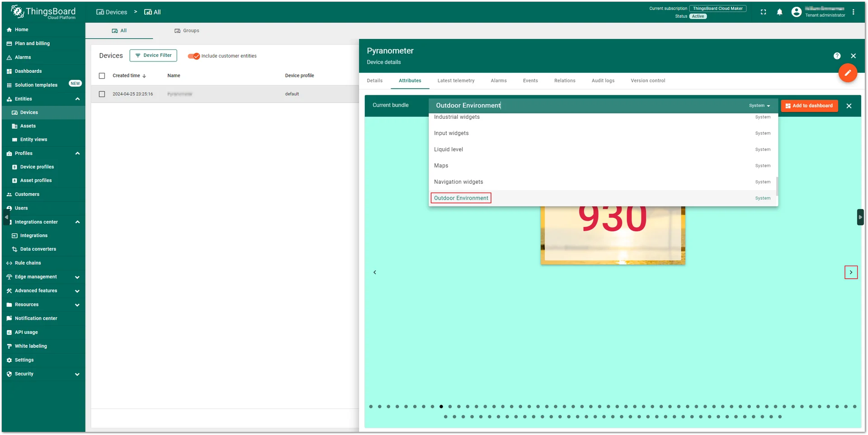Check the select-all devices checkbox
This screenshot has height=435, width=868.
coord(102,76)
